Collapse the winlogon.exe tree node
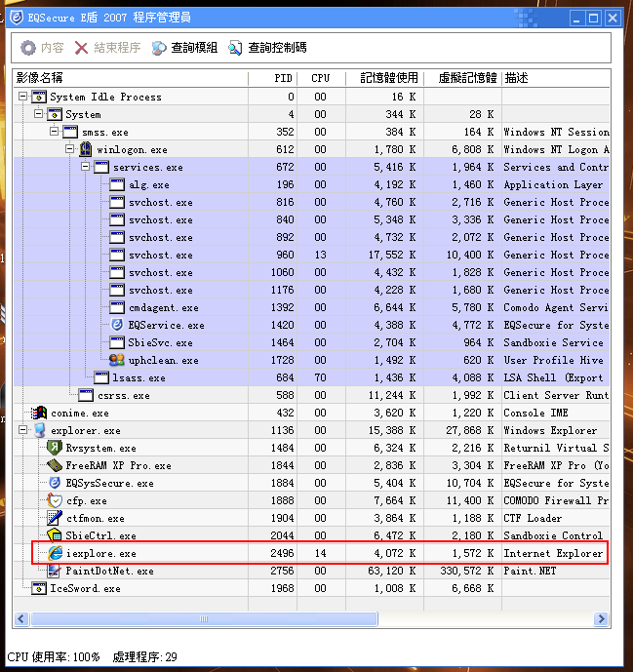 coord(69,149)
